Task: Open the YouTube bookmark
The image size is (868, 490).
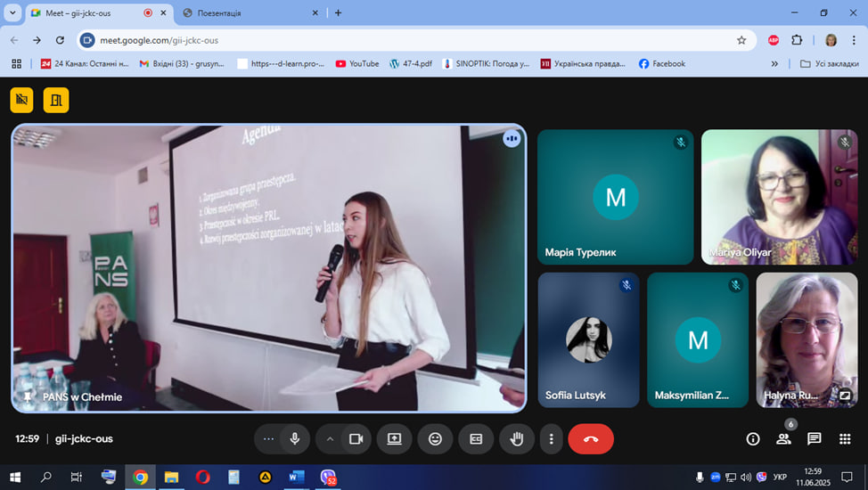Action: coord(356,63)
